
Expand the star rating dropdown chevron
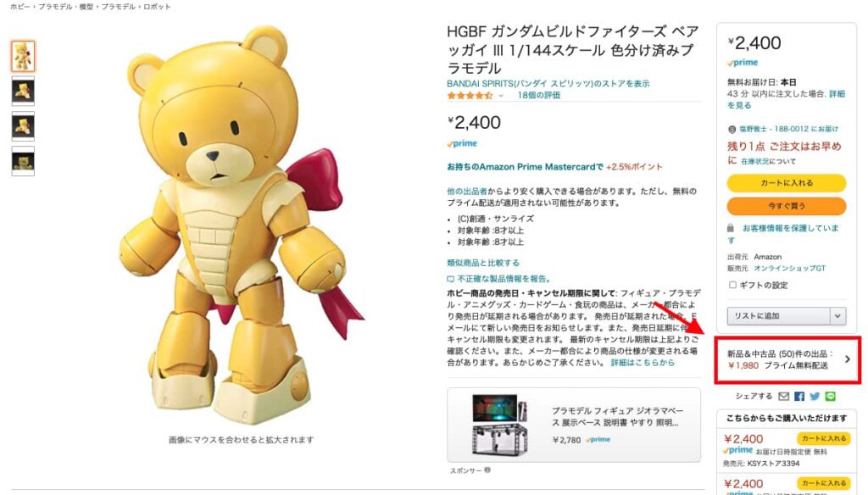pos(501,96)
